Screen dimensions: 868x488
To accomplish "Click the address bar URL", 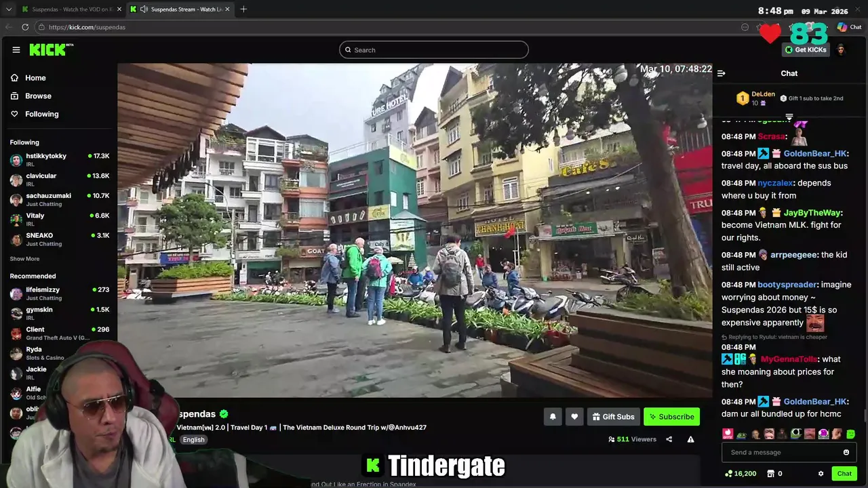I will coord(87,27).
